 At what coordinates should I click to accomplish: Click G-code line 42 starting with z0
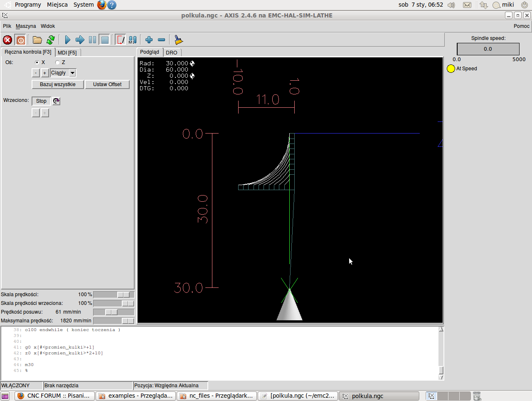pos(64,353)
